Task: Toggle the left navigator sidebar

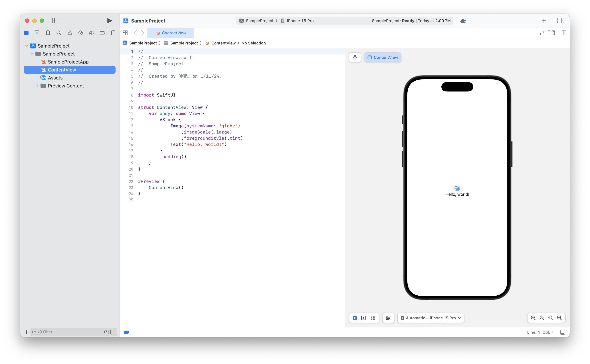Action: [x=55, y=21]
